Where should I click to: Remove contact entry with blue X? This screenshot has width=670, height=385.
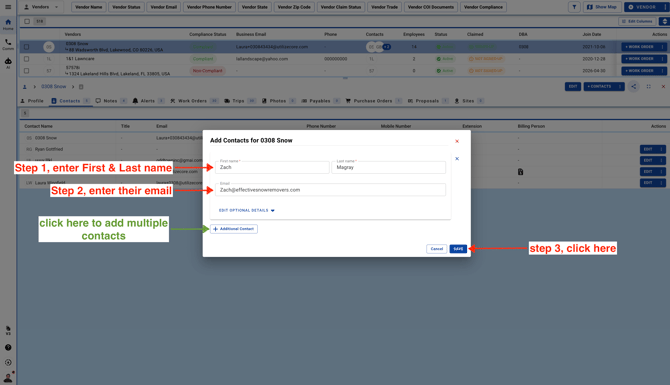[x=457, y=159]
